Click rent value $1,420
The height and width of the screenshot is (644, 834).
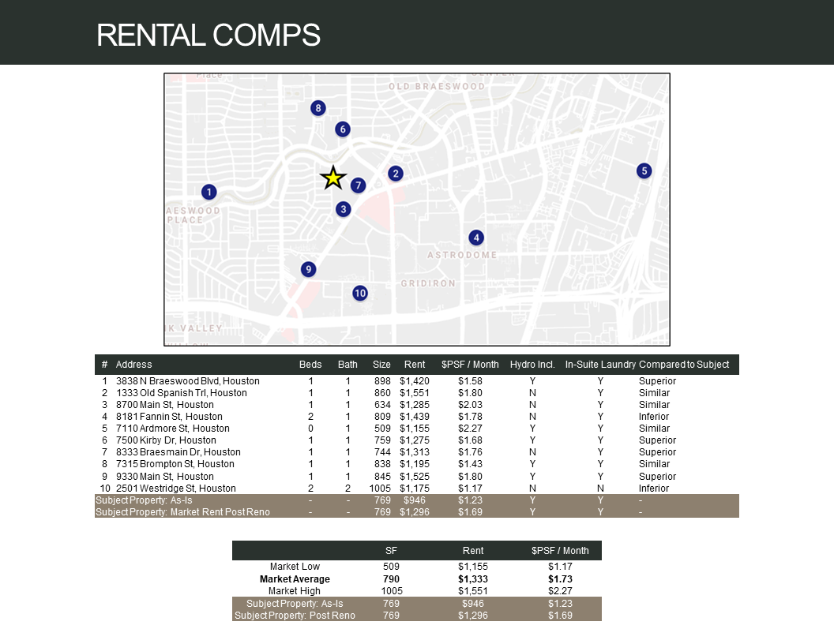tap(415, 381)
